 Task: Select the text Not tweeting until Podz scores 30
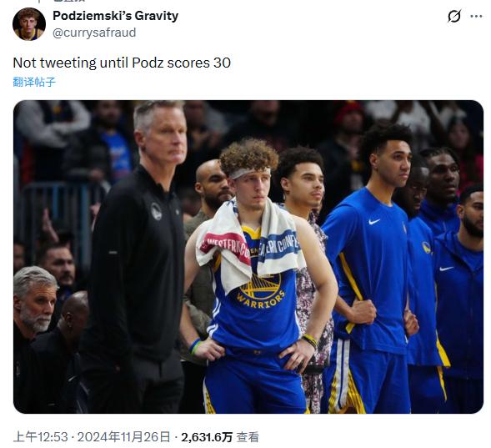coord(122,63)
